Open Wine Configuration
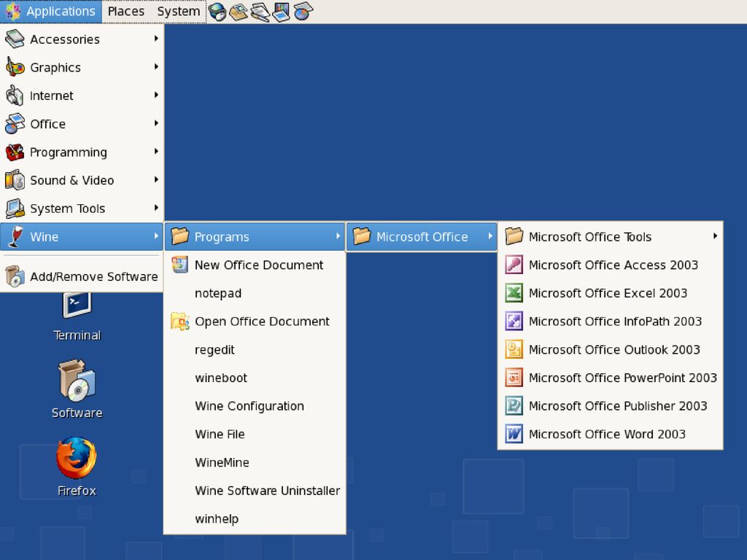747x560 pixels. 255,405
